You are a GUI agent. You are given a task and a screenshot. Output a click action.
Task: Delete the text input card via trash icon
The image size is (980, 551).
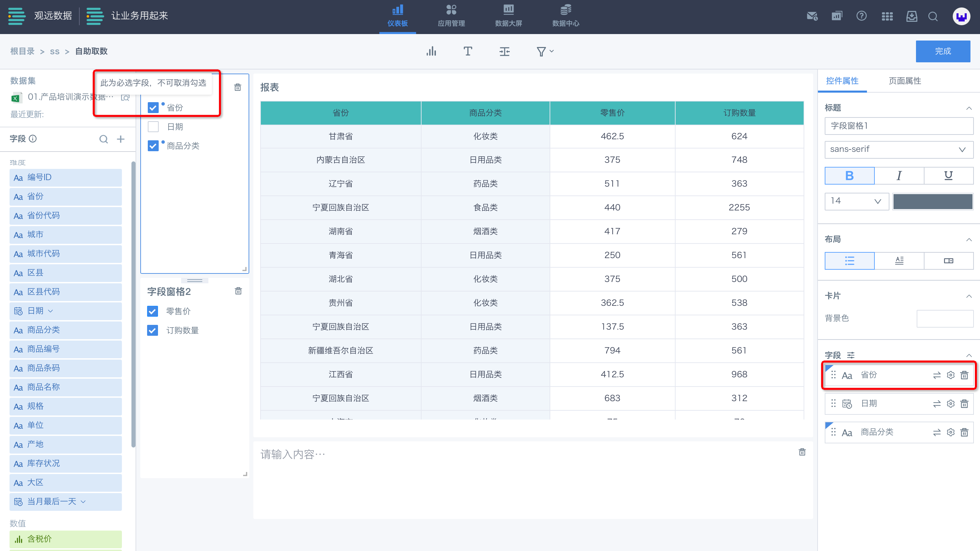[802, 452]
